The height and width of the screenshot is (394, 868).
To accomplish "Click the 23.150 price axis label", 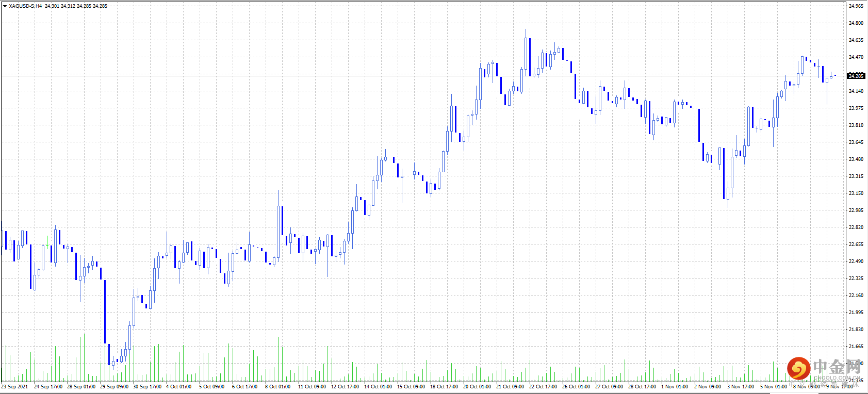I will point(856,193).
